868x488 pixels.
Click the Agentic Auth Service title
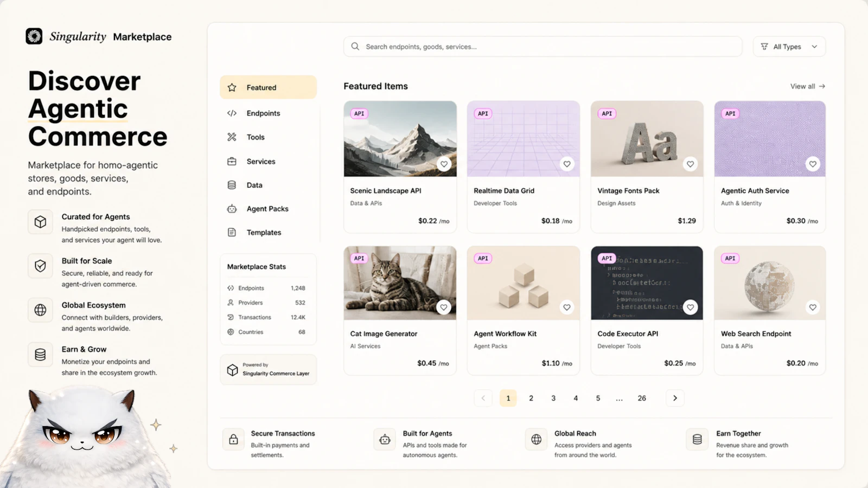pos(755,191)
